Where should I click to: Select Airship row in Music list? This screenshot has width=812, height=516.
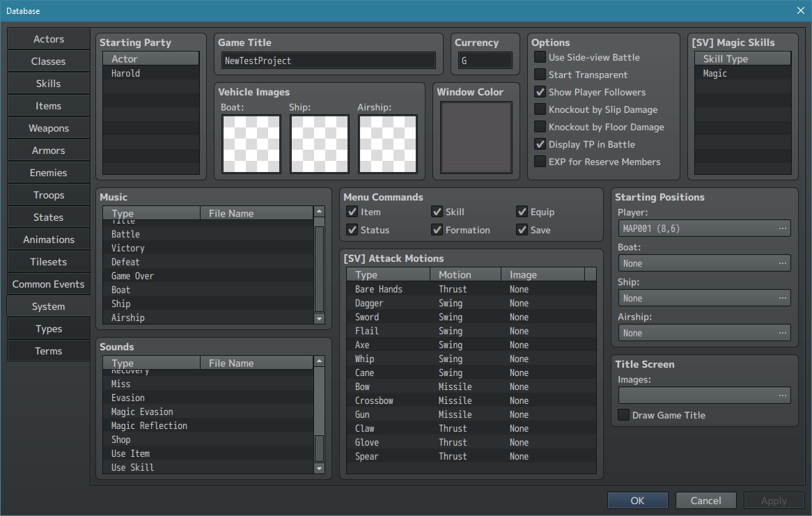[208, 318]
